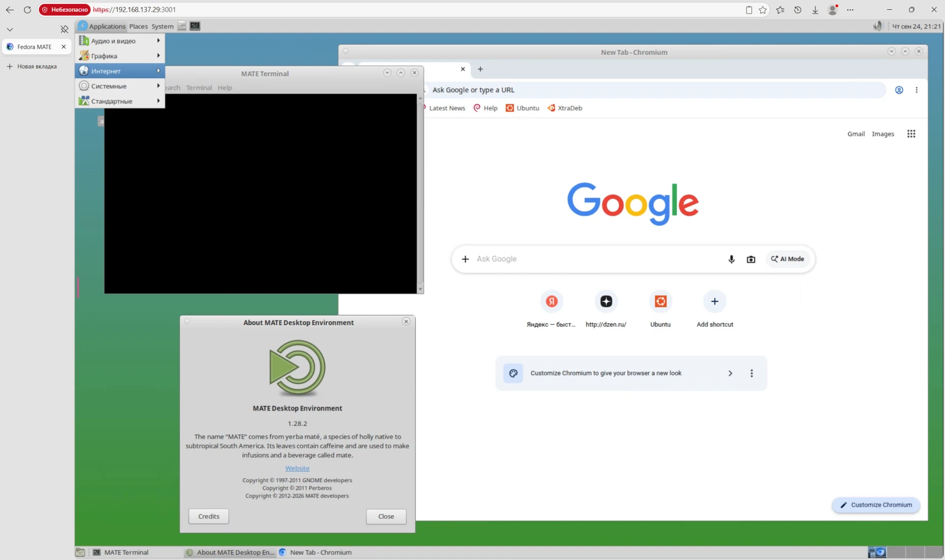Image resolution: width=945 pixels, height=560 pixels.
Task: Launch the terminal panel launcher icon
Action: click(x=195, y=26)
